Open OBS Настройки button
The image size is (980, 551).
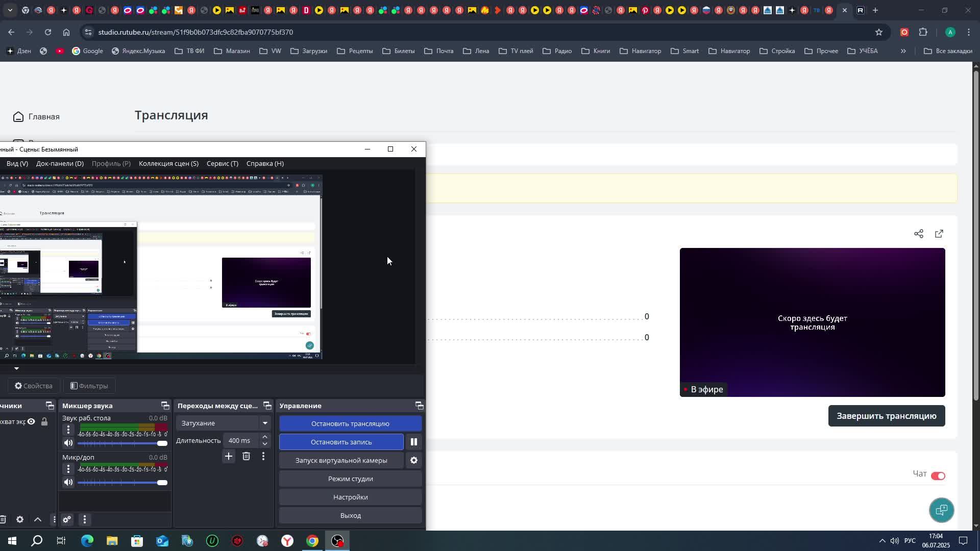pyautogui.click(x=350, y=497)
